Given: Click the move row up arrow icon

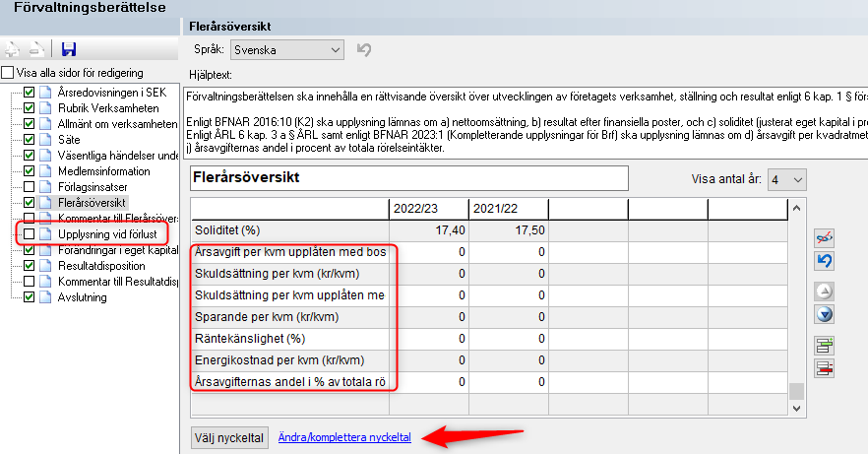Looking at the screenshot, I should pyautogui.click(x=825, y=292).
